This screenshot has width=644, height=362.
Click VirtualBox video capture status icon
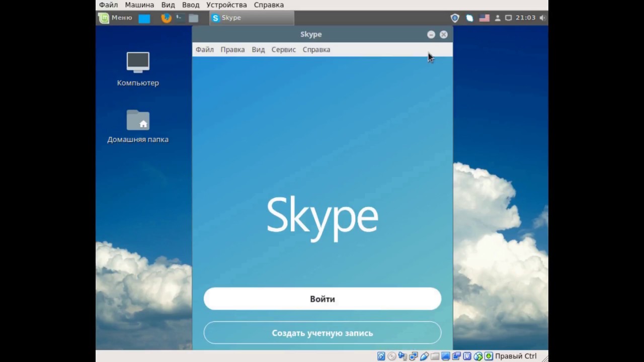click(456, 356)
